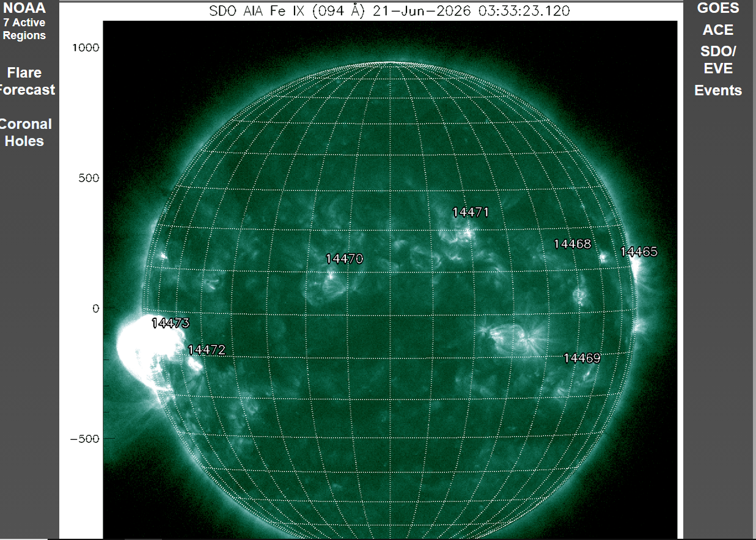The image size is (756, 540).
Task: Select active region label 14465
Action: (639, 252)
